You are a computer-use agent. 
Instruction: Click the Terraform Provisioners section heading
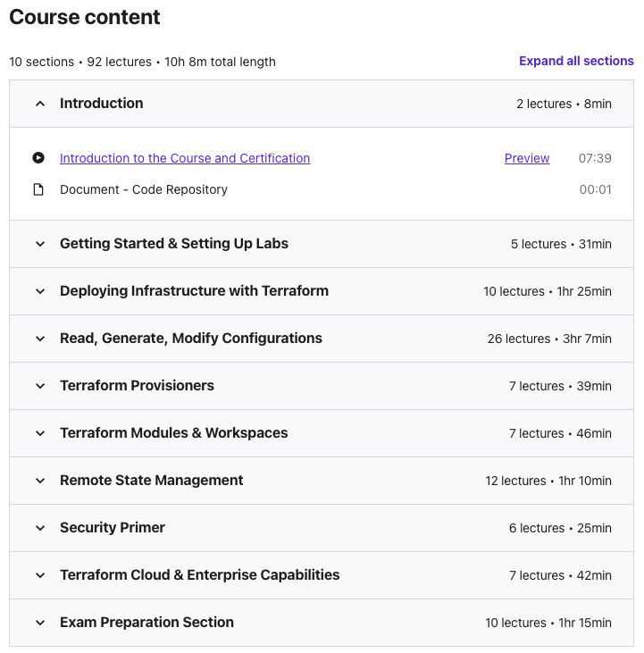137,386
